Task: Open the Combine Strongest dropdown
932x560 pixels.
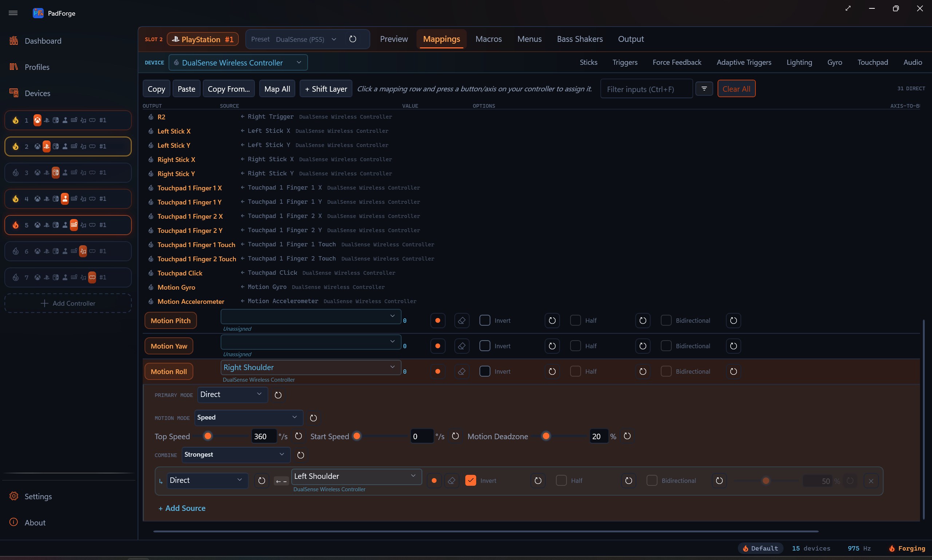Action: (236, 455)
